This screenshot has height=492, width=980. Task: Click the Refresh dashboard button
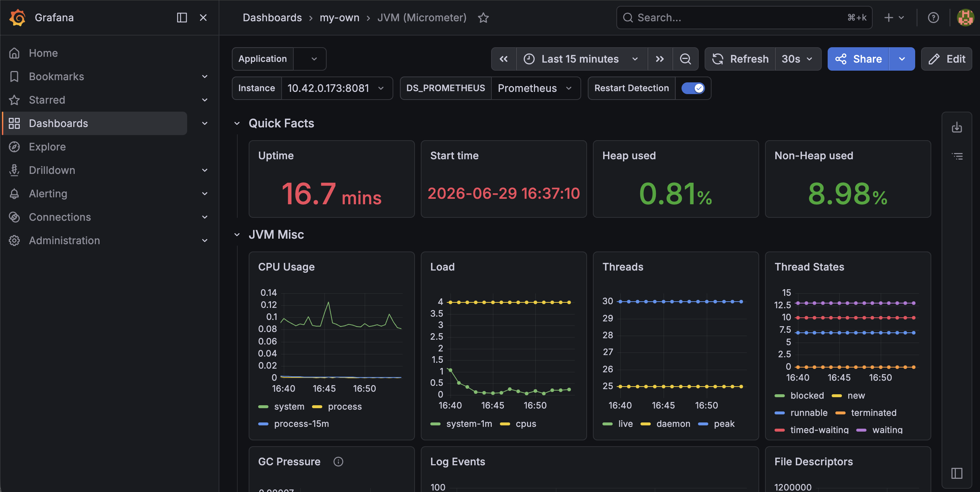pyautogui.click(x=740, y=59)
